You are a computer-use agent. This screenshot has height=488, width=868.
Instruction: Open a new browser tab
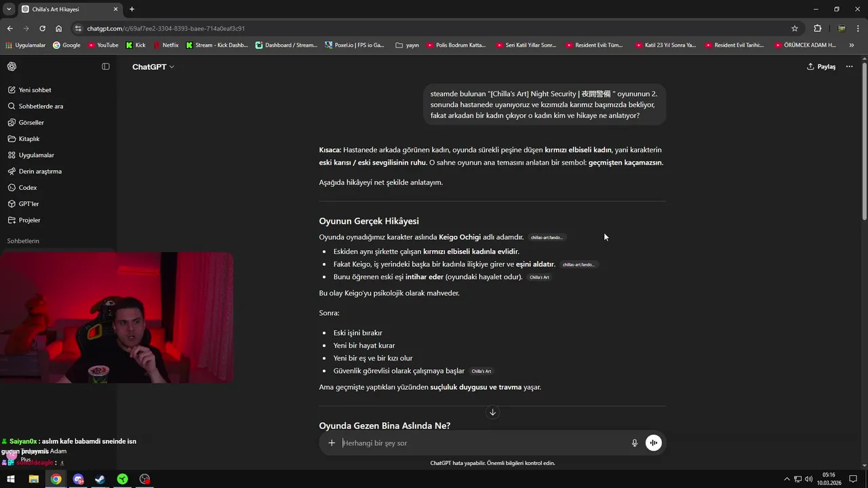point(132,9)
